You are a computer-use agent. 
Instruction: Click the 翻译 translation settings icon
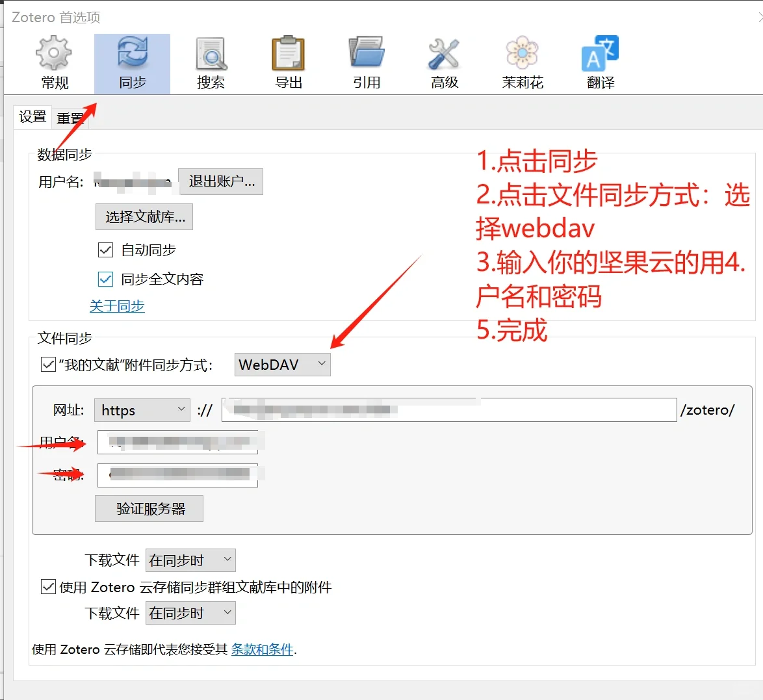click(599, 62)
